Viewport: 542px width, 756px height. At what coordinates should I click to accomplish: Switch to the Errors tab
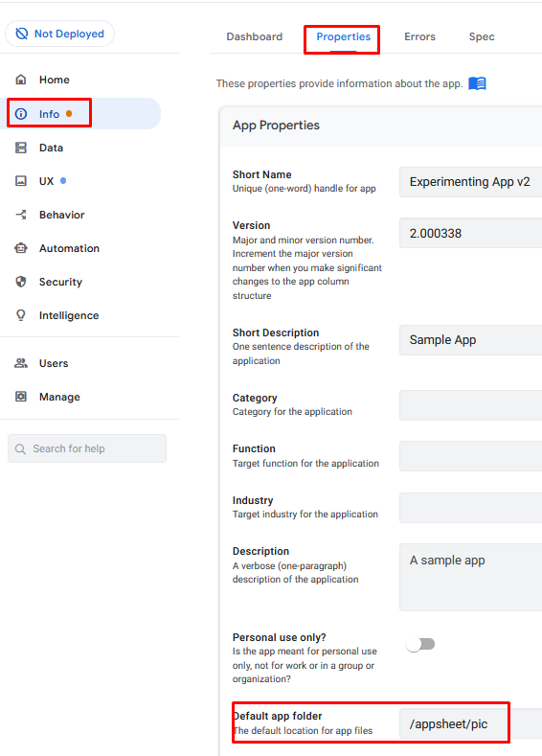click(x=419, y=36)
